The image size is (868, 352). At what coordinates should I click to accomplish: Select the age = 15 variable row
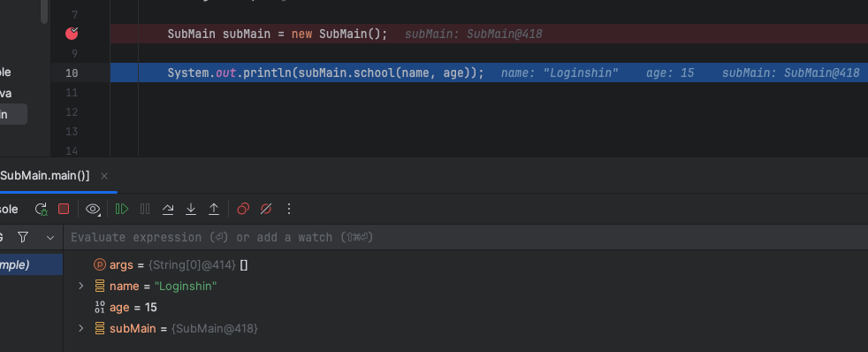(466, 307)
